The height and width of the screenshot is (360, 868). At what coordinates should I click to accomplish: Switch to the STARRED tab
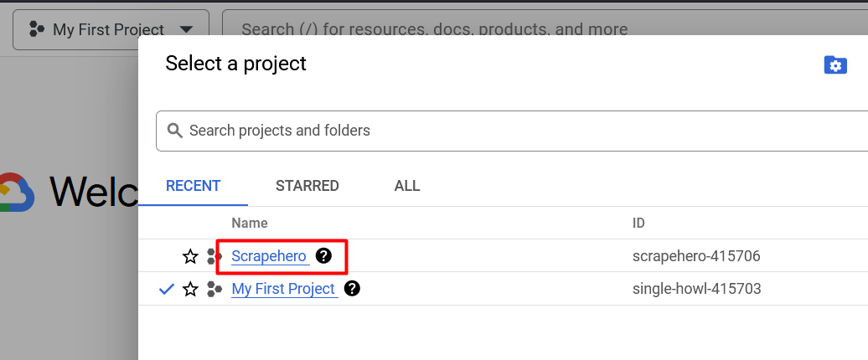[307, 186]
